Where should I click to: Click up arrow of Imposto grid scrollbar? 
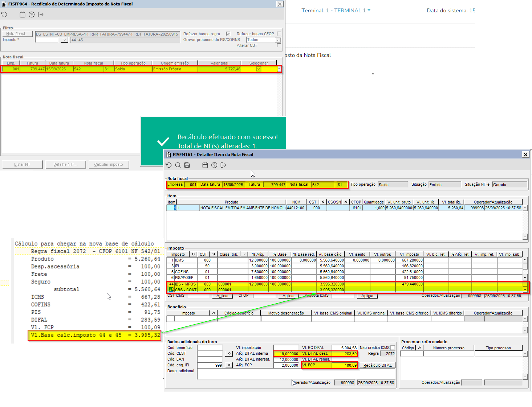pyautogui.click(x=525, y=260)
